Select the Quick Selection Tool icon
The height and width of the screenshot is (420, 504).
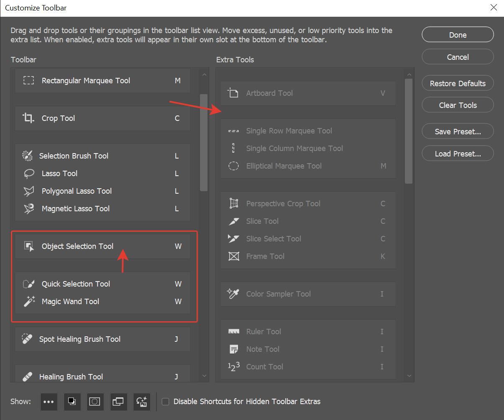point(28,284)
